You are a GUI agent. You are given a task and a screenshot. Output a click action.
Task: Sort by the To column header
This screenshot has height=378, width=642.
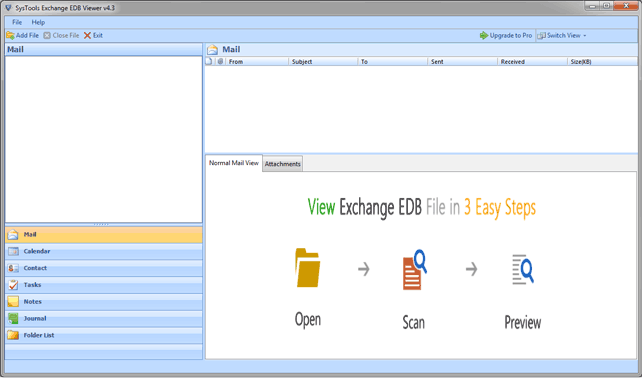pos(393,61)
